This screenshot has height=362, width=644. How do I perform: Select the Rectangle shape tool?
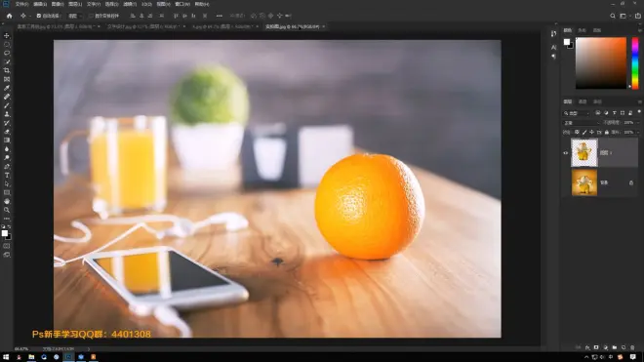click(x=7, y=192)
